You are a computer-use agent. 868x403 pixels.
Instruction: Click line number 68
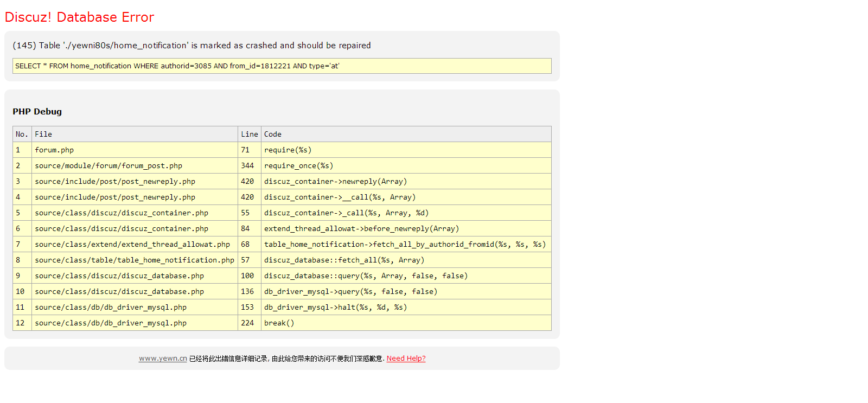pyautogui.click(x=250, y=244)
